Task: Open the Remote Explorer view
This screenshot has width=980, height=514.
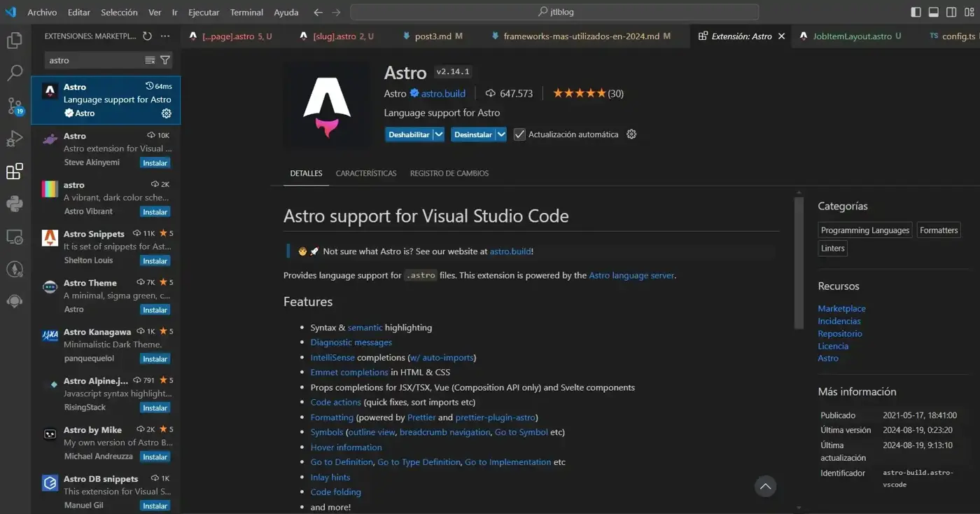Action: point(15,237)
